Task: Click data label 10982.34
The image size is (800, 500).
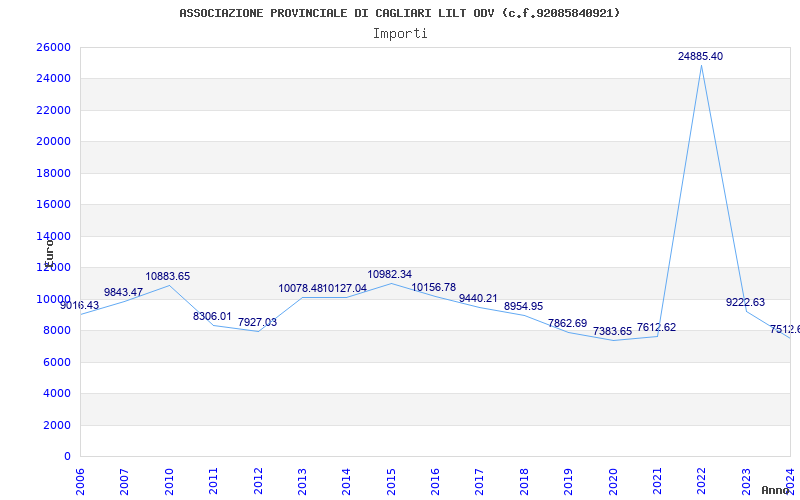Action: pos(389,274)
